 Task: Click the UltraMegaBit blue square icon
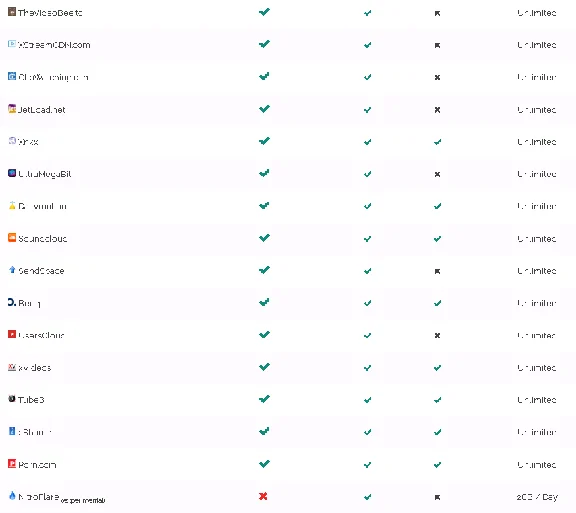pyautogui.click(x=12, y=173)
